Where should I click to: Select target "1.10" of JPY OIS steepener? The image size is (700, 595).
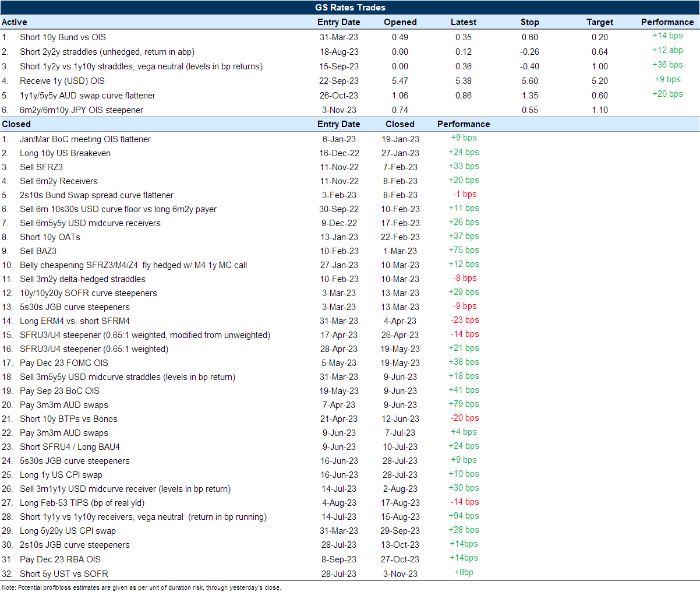click(600, 110)
